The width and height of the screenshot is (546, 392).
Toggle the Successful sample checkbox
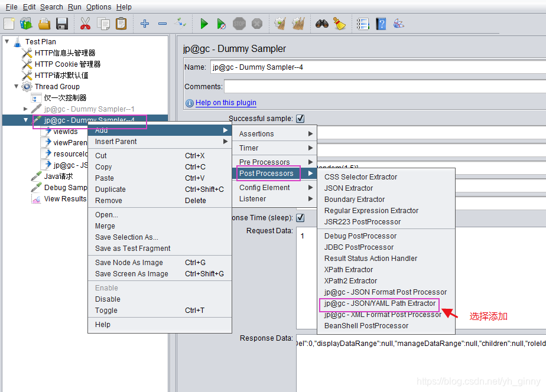coord(300,119)
